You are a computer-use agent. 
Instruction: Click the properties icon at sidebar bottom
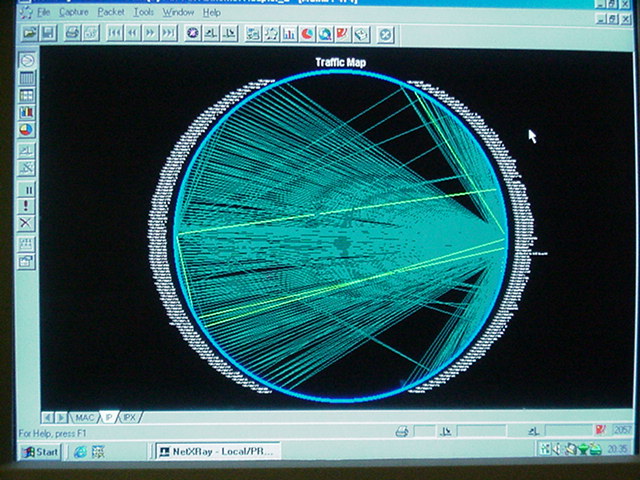tap(27, 261)
